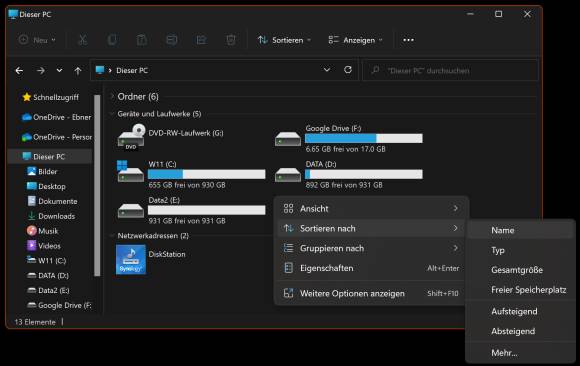Open the Ansicht submenu
The height and width of the screenshot is (366, 580).
point(371,208)
